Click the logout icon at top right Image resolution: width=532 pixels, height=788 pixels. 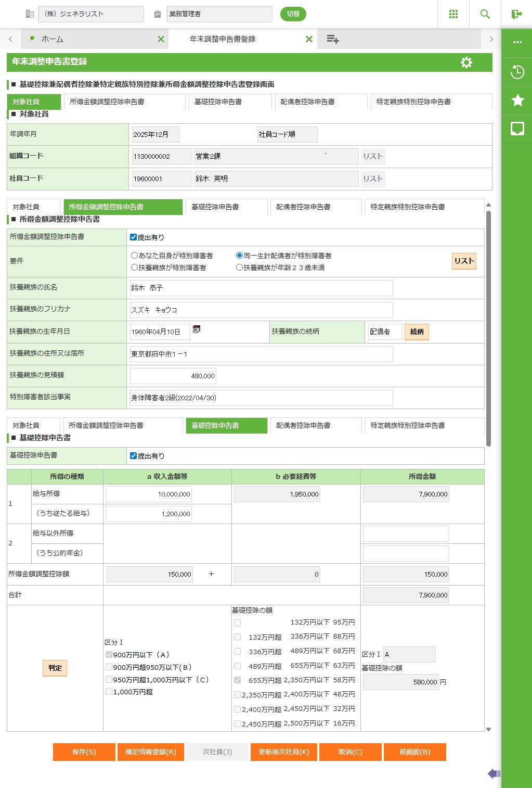tap(516, 14)
